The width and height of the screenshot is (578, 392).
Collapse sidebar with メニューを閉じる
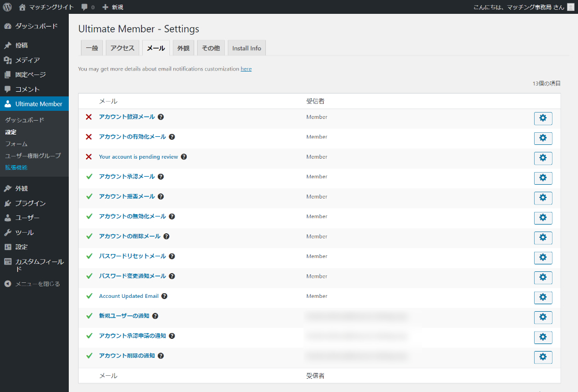34,284
